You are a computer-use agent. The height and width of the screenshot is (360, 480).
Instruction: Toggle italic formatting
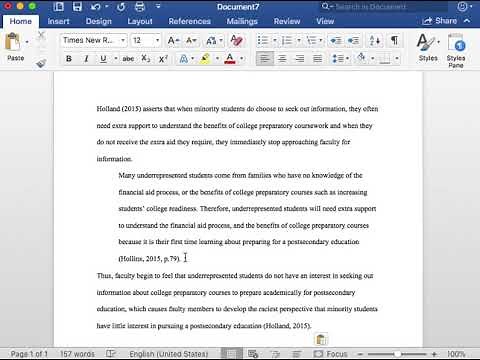(x=86, y=59)
